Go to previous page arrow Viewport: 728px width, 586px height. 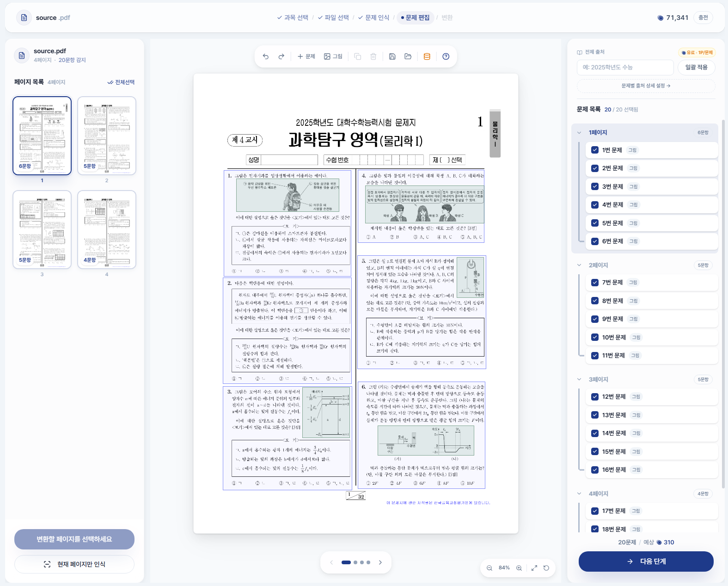(x=331, y=562)
